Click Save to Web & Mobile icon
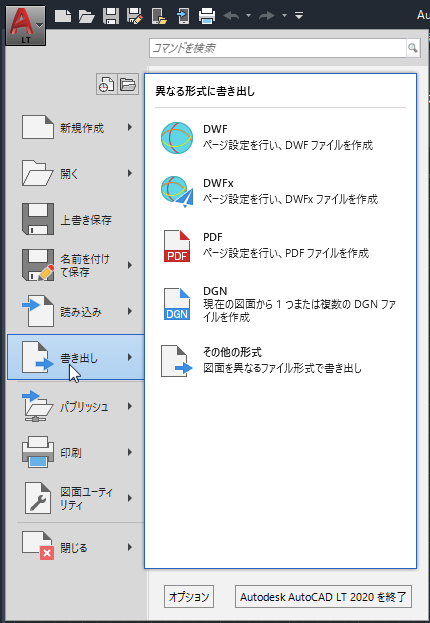430x623 pixels. coord(183,16)
